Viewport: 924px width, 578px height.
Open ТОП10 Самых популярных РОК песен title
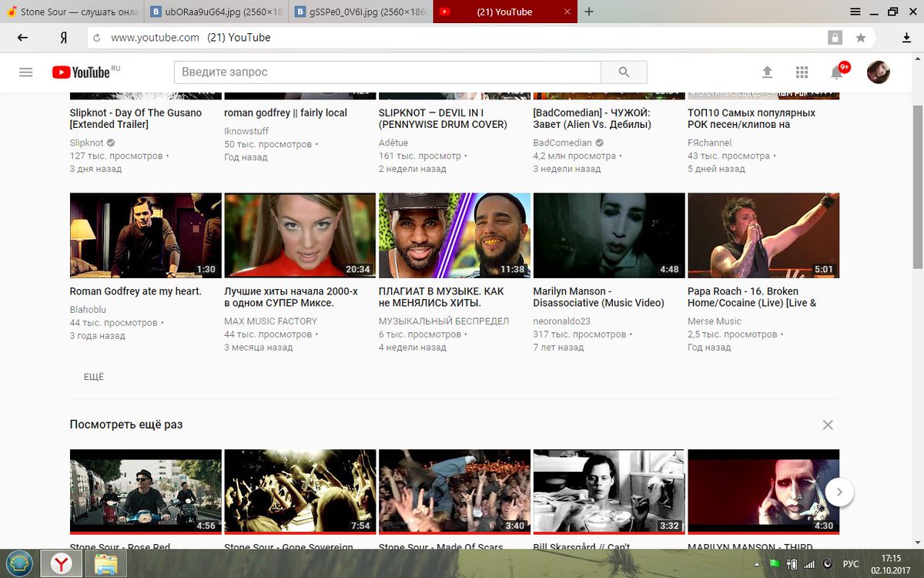point(752,119)
